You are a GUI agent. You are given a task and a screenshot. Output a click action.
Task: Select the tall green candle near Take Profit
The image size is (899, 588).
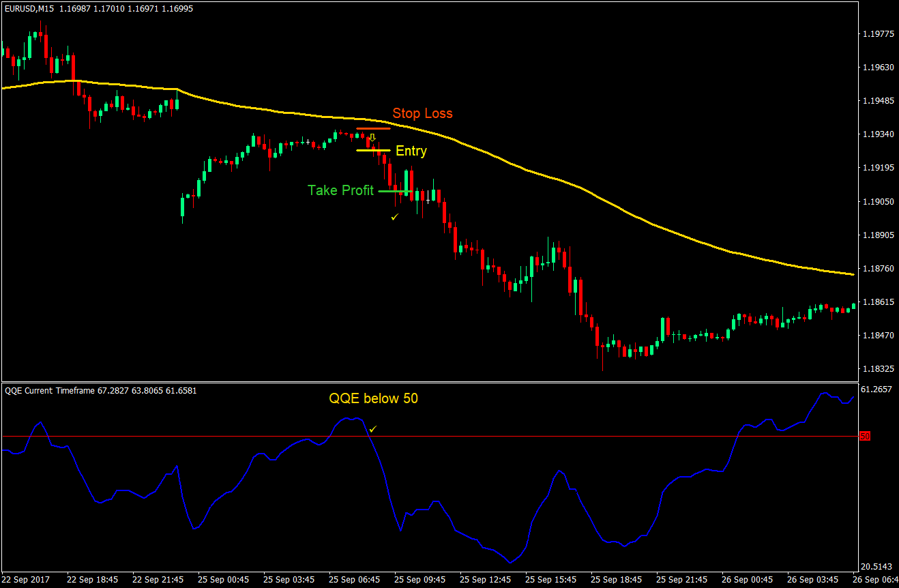406,182
